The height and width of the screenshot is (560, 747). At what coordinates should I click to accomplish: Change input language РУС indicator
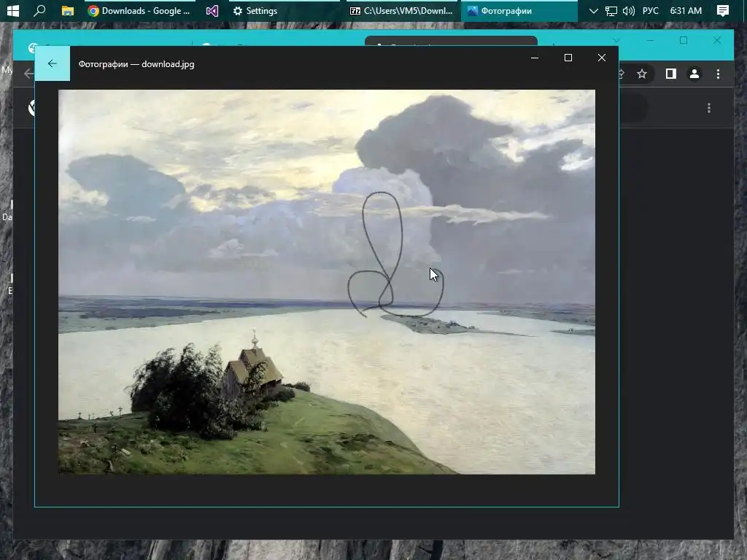[650, 10]
